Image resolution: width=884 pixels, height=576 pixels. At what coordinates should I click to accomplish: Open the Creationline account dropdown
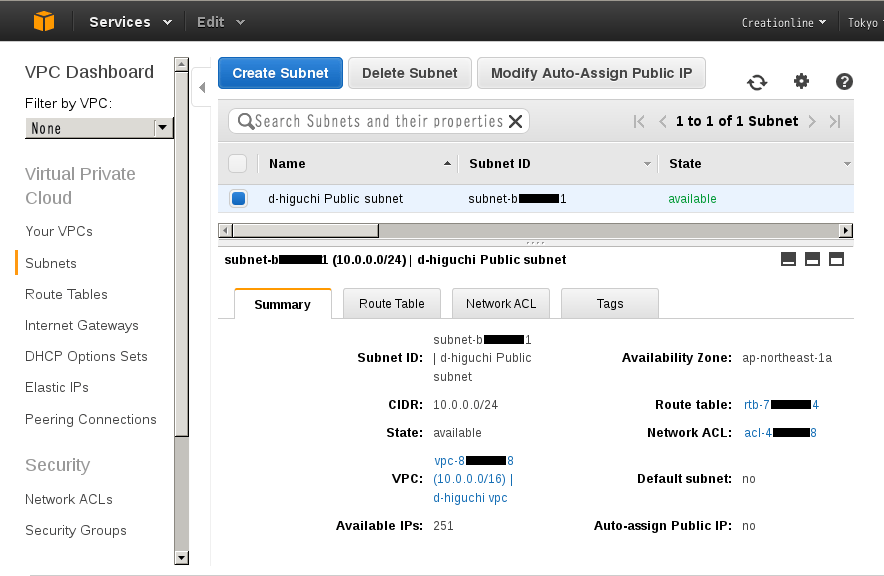[x=784, y=23]
